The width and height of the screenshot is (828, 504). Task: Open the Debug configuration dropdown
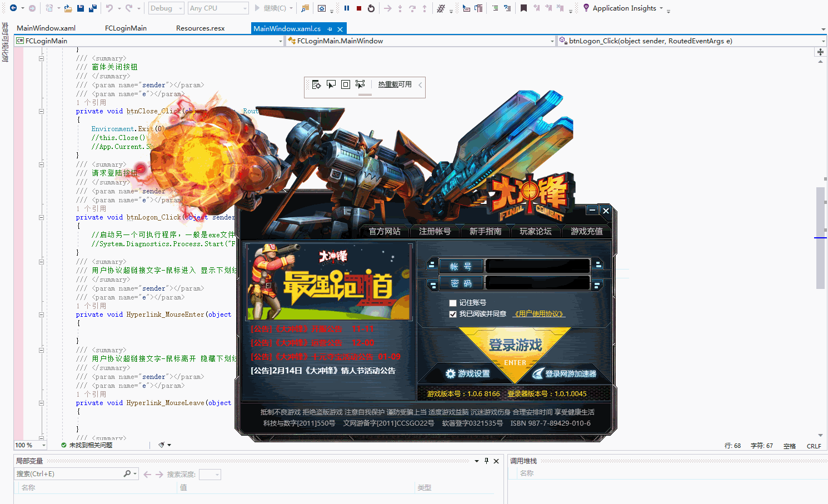[166, 8]
